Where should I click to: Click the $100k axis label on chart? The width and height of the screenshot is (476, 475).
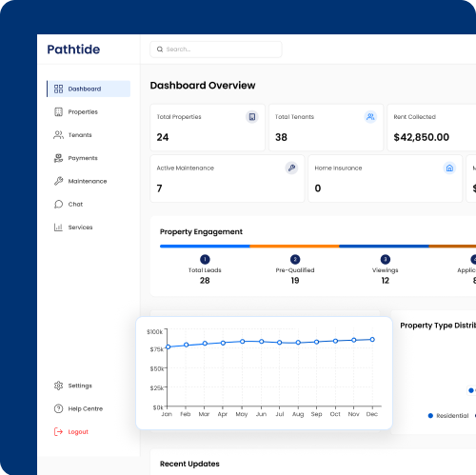coord(154,332)
